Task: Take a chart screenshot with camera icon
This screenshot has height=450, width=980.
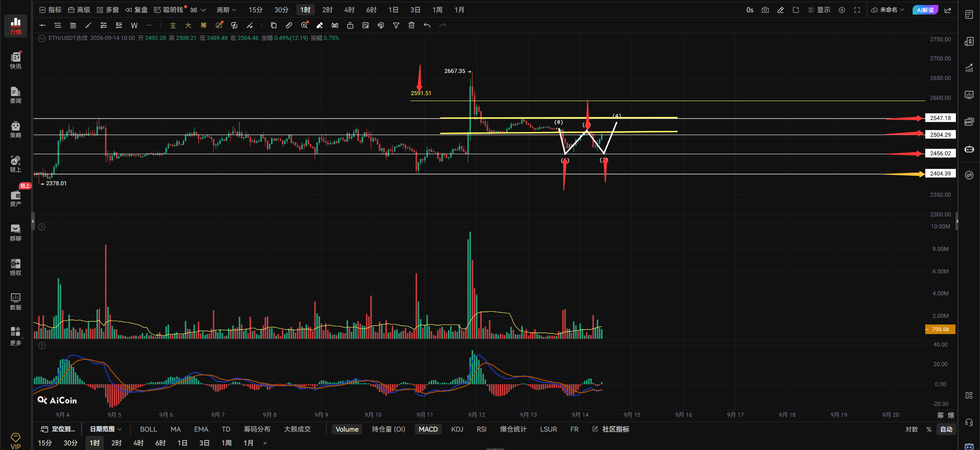Action: [x=765, y=10]
